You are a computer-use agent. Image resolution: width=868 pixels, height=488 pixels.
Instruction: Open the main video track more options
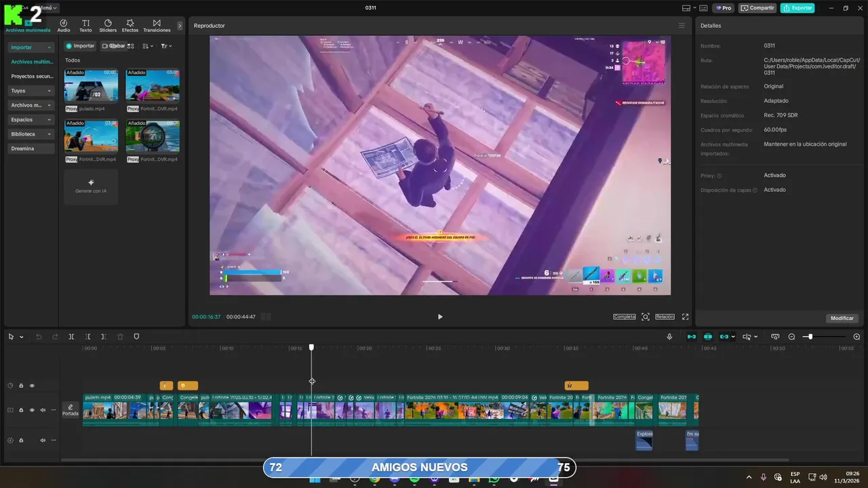(x=54, y=410)
